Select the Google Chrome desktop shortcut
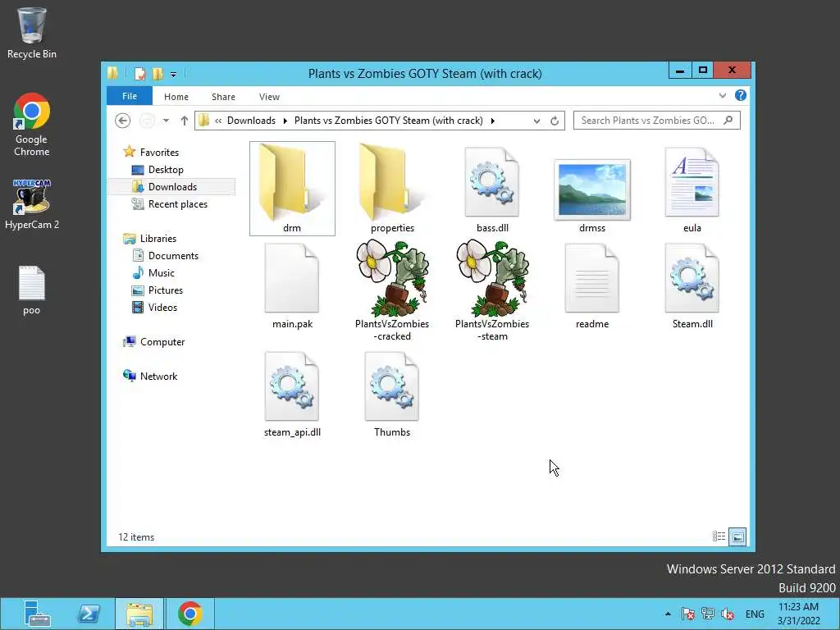Image resolution: width=840 pixels, height=630 pixels. point(32,125)
